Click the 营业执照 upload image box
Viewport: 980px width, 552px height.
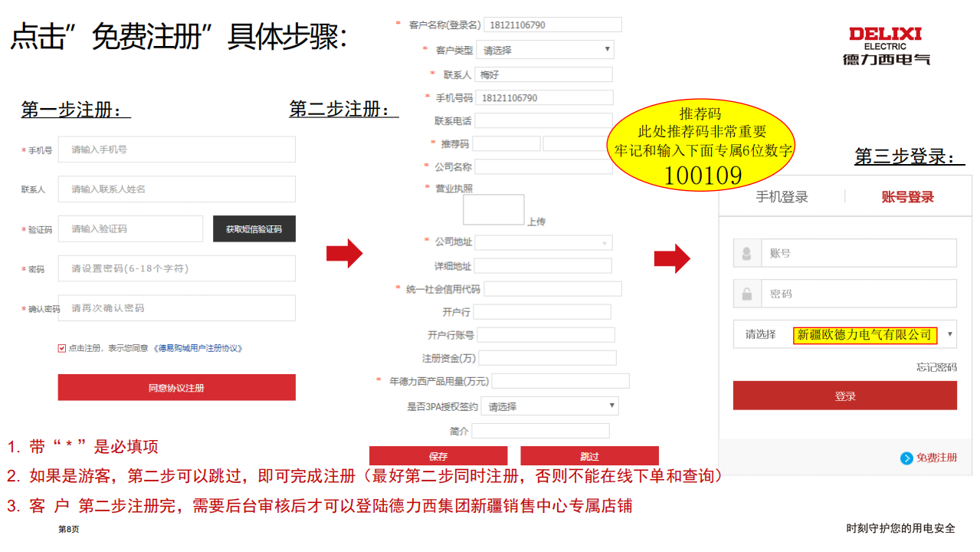pos(493,209)
